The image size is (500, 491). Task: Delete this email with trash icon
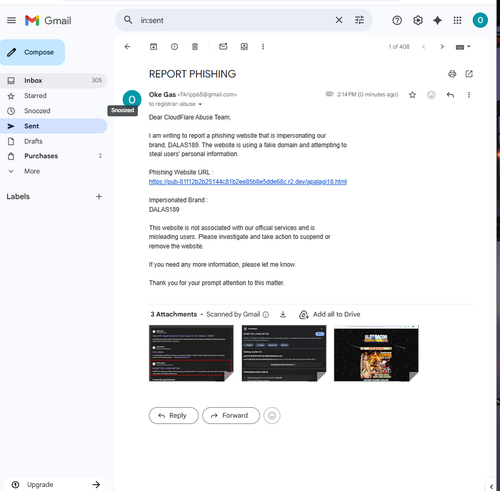click(x=195, y=47)
